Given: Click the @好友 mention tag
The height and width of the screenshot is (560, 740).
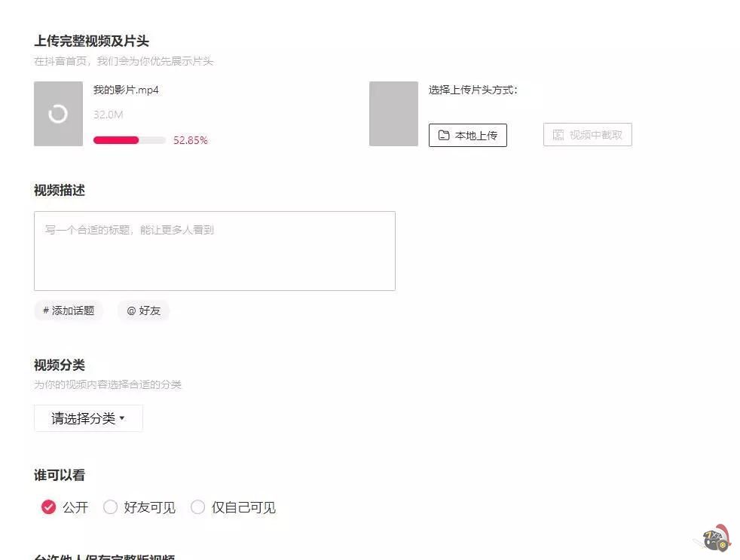Looking at the screenshot, I should tap(143, 311).
